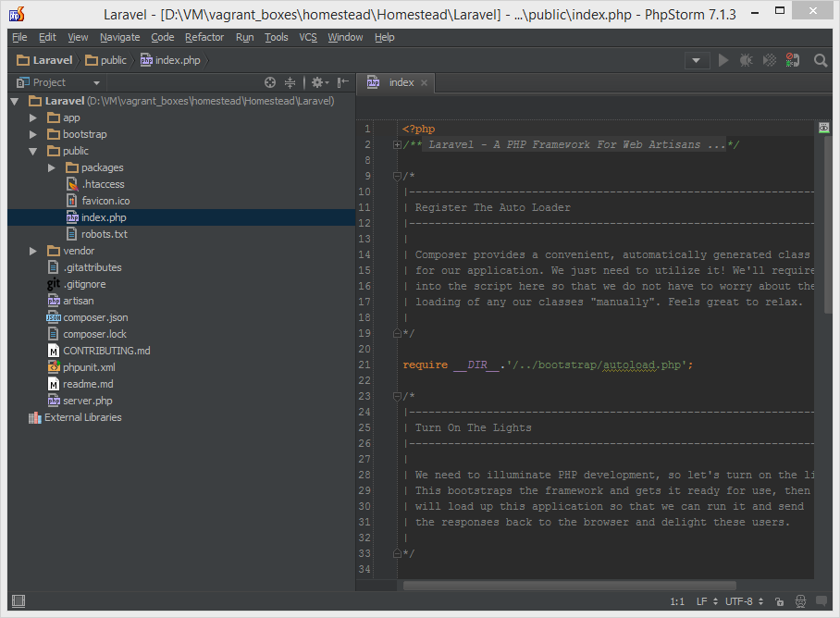Open the Refactor menu
This screenshot has height=618, width=840.
204,38
